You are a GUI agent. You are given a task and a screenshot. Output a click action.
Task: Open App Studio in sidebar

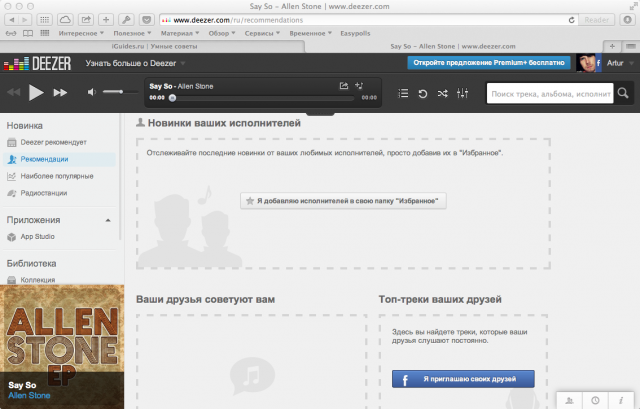tap(38, 237)
